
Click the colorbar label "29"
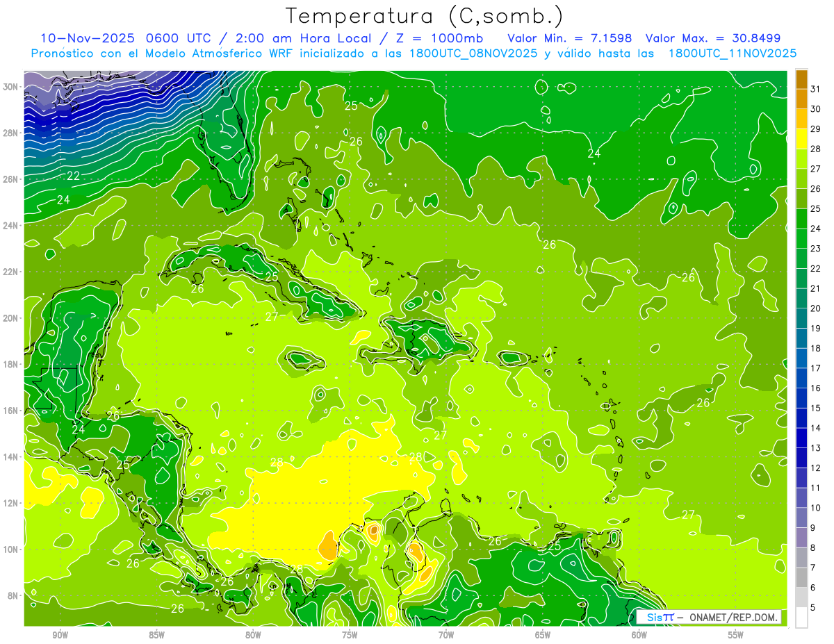click(816, 128)
